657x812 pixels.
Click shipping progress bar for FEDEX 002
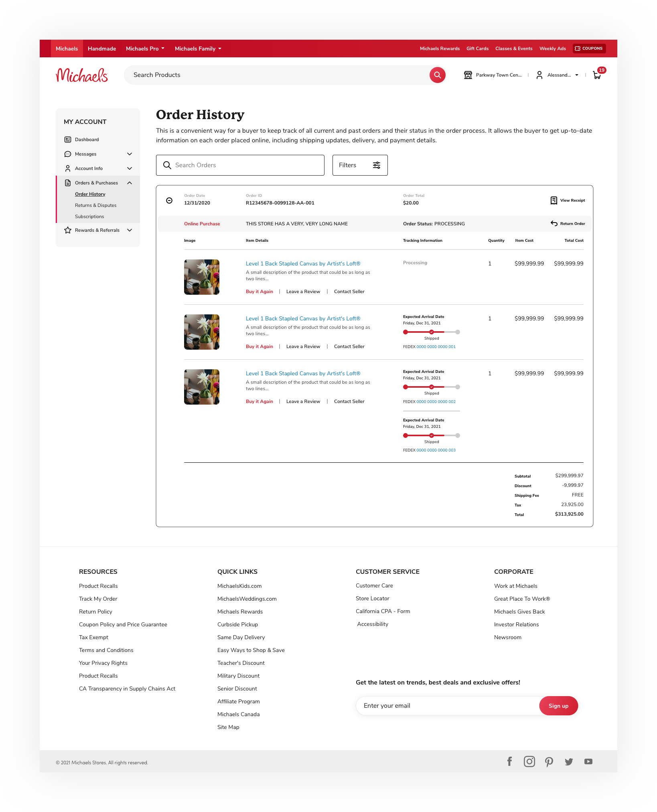click(x=432, y=387)
